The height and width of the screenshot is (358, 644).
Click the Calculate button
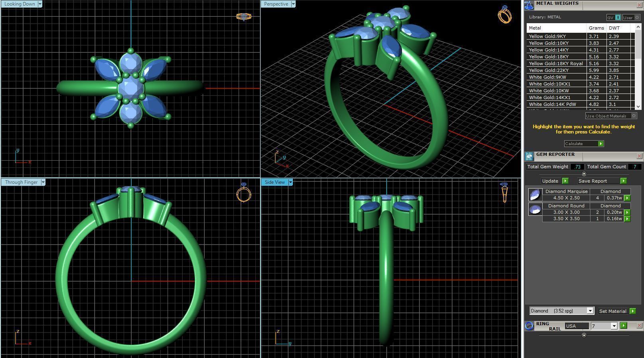584,143
